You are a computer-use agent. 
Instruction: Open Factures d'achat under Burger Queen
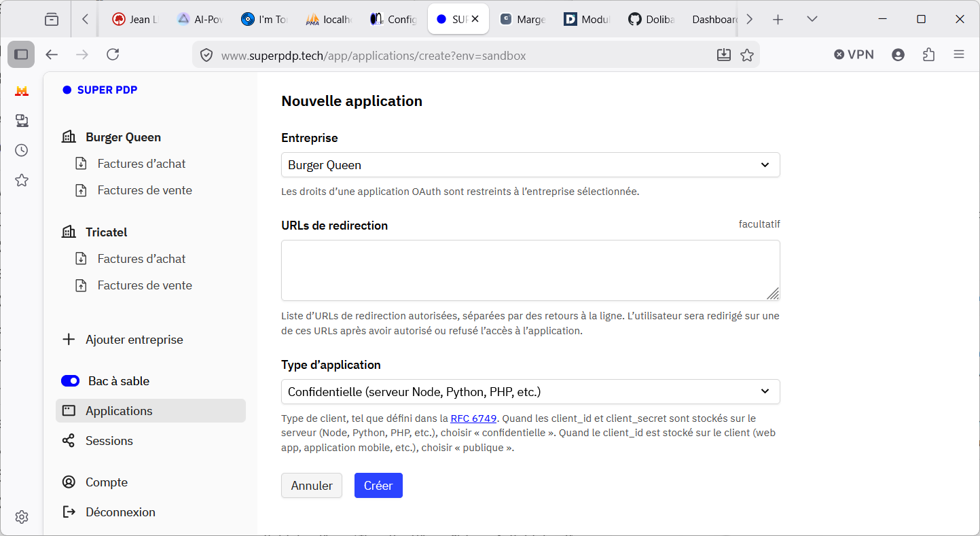point(141,164)
